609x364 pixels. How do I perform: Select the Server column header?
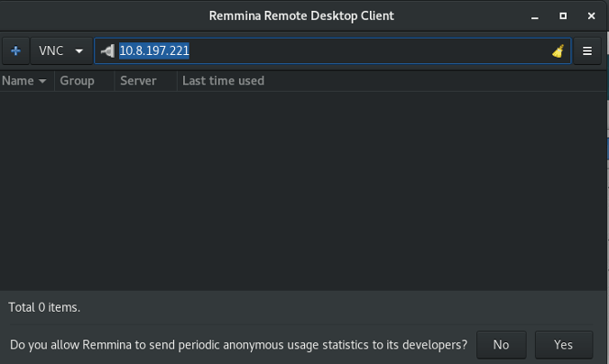[x=138, y=81]
